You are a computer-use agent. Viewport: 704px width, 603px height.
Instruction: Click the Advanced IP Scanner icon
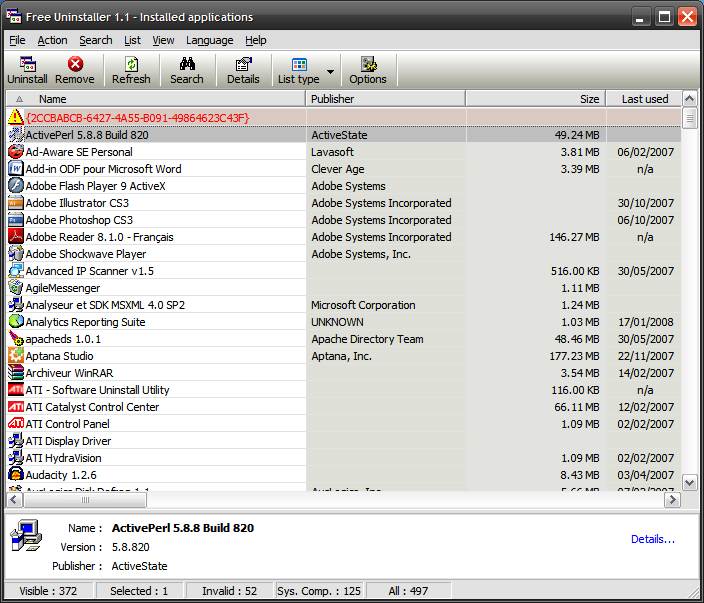pos(16,271)
